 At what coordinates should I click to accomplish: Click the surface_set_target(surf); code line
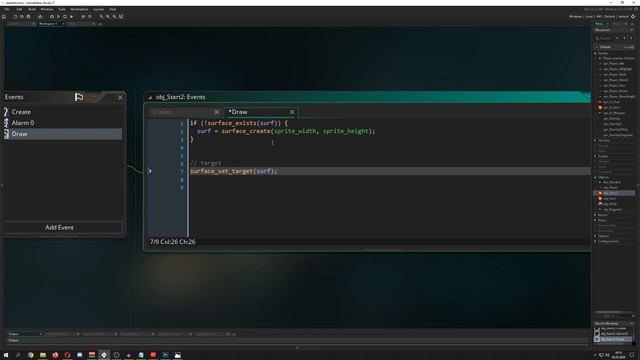(x=233, y=171)
